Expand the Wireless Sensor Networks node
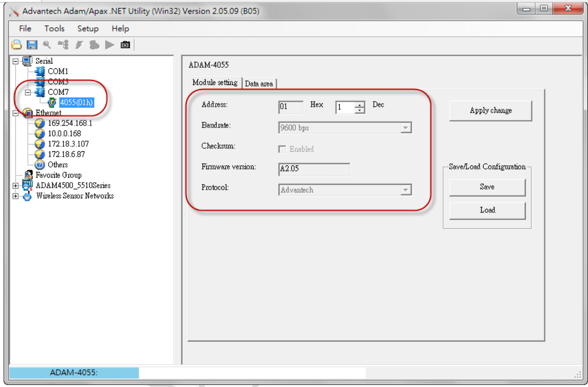 15,196
